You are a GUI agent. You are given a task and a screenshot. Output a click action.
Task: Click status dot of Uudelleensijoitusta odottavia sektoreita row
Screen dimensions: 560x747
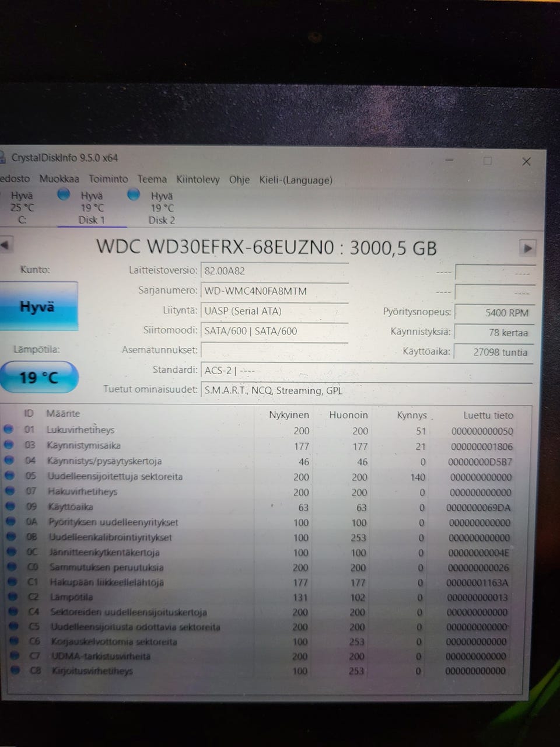[13, 626]
